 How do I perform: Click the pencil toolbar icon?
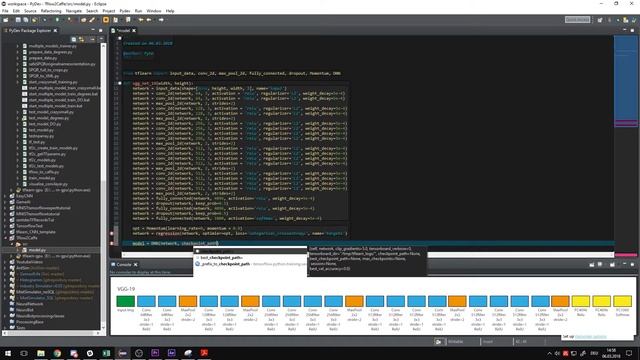pyautogui.click(x=92, y=20)
